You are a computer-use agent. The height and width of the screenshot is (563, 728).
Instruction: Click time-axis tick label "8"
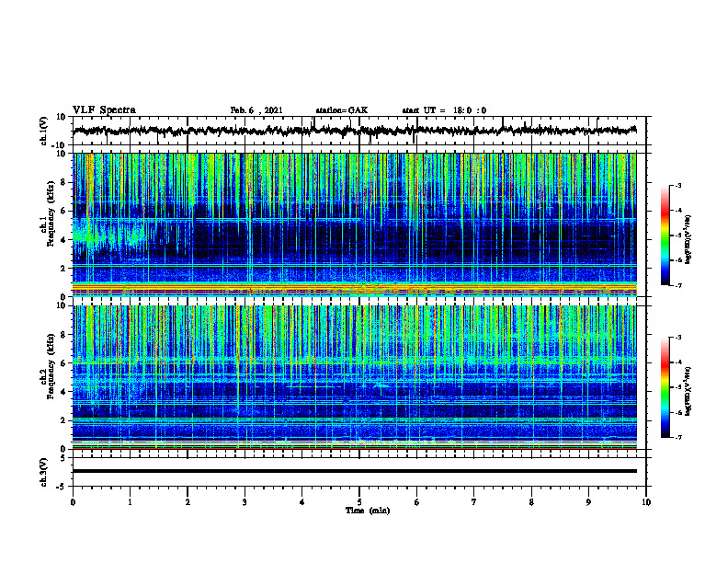pos(531,502)
